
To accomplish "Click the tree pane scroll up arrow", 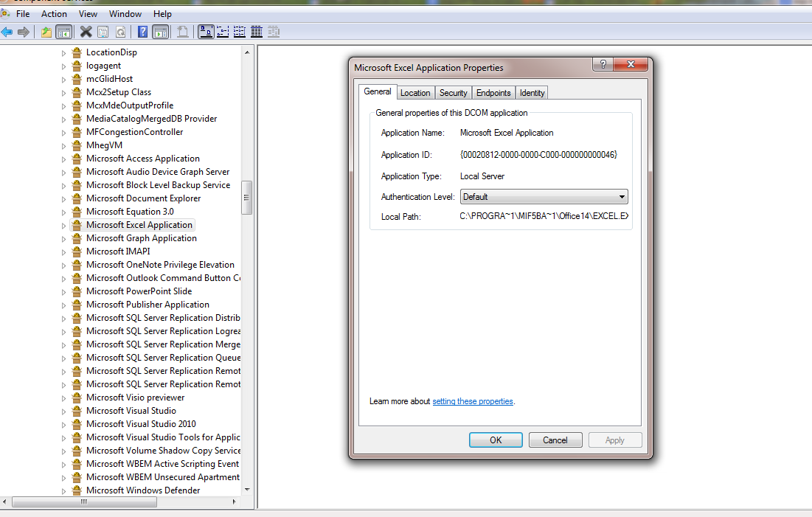I will (247, 52).
